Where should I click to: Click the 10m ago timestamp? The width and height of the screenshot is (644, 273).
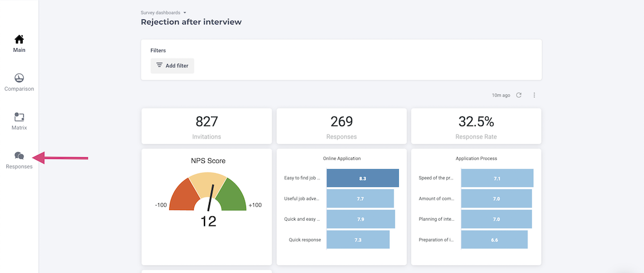point(501,95)
